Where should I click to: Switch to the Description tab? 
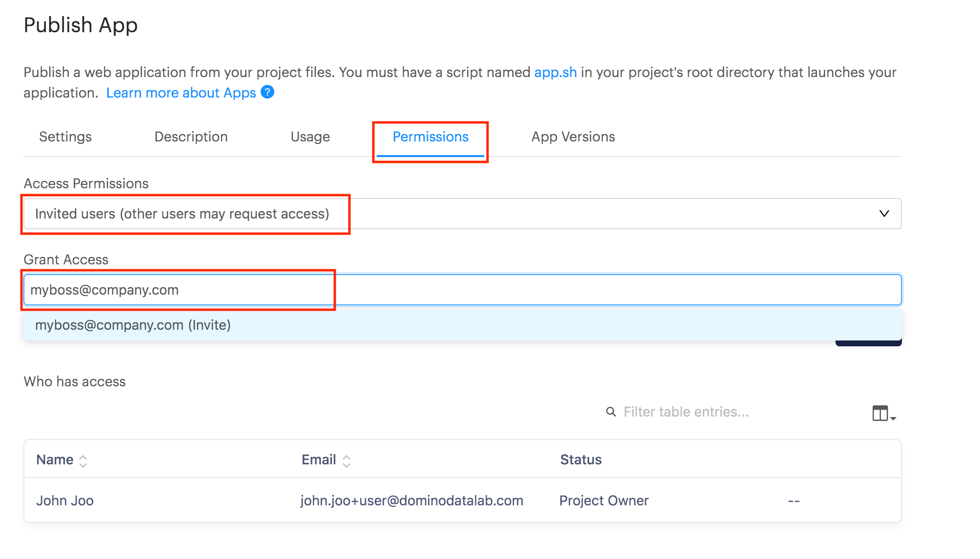191,137
